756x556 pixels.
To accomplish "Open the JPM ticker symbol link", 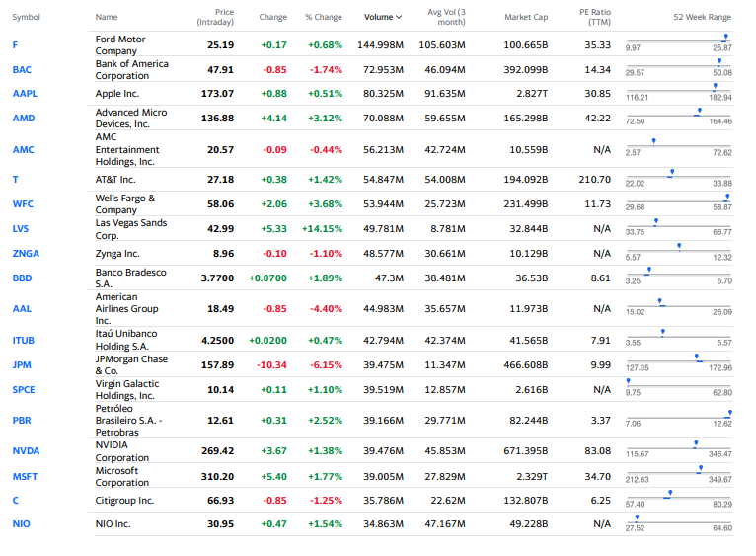I will [x=22, y=364].
